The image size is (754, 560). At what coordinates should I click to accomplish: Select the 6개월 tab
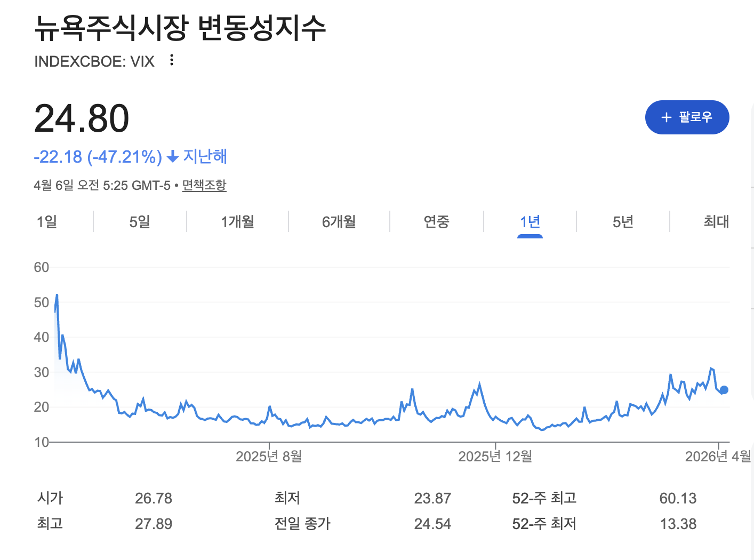pyautogui.click(x=339, y=221)
